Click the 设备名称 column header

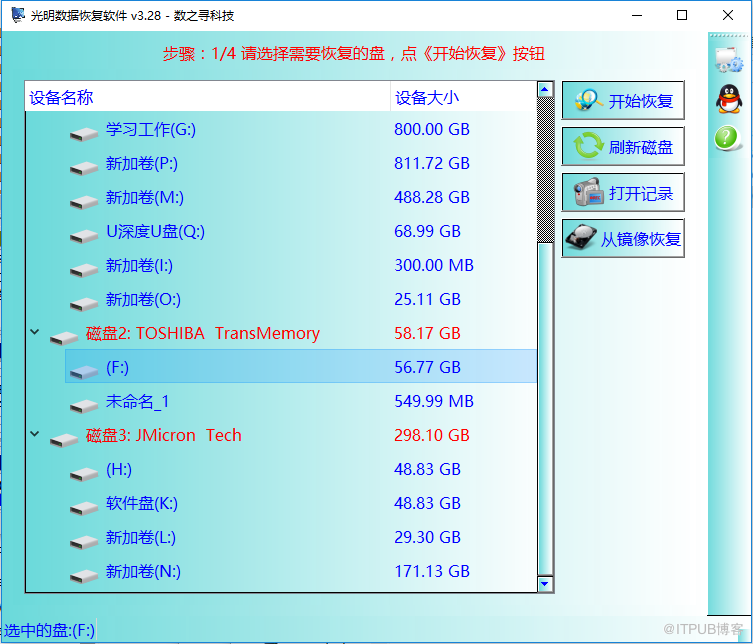pyautogui.click(x=208, y=97)
